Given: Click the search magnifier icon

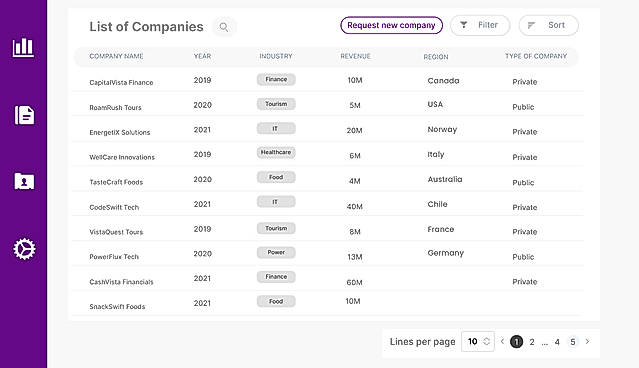Looking at the screenshot, I should click(x=224, y=27).
